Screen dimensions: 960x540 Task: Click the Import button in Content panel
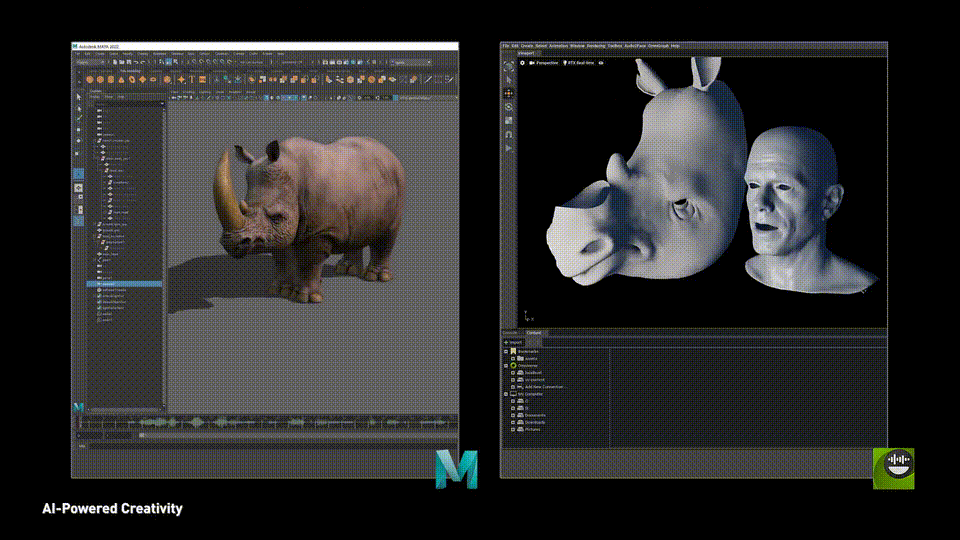click(512, 342)
